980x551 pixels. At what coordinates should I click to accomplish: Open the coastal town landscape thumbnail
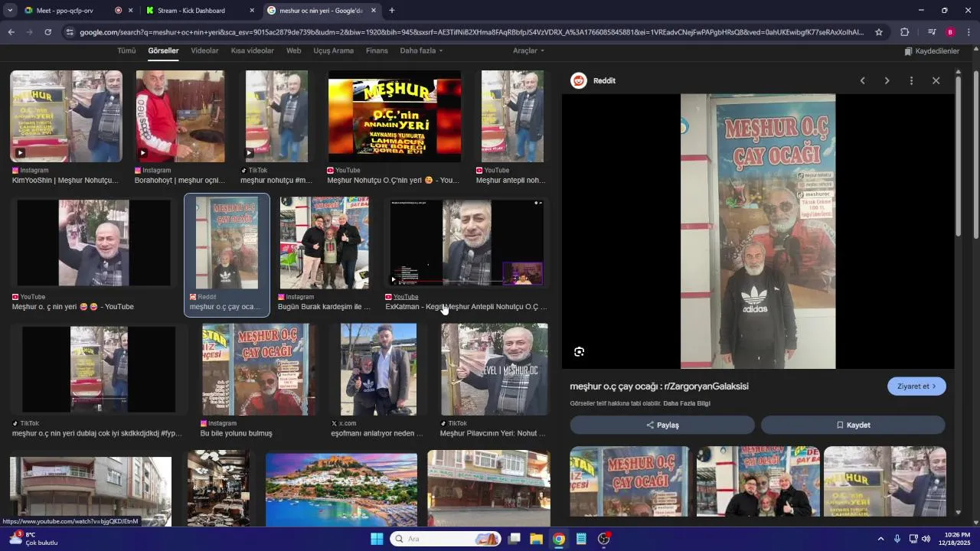341,489
